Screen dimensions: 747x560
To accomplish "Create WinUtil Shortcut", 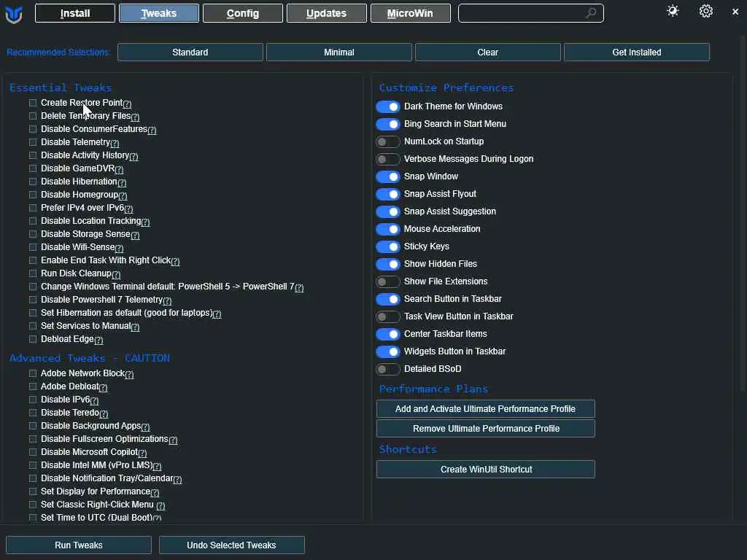I will (485, 470).
